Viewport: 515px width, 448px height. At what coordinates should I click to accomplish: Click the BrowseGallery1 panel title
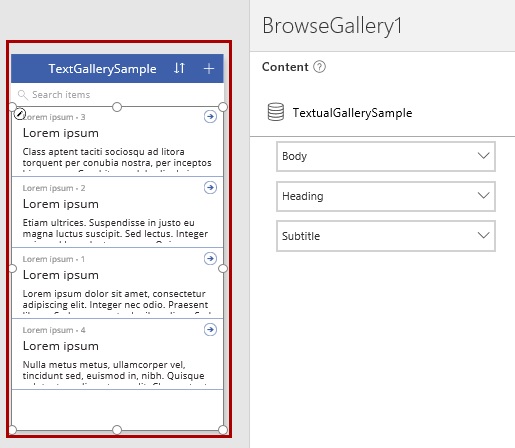332,26
